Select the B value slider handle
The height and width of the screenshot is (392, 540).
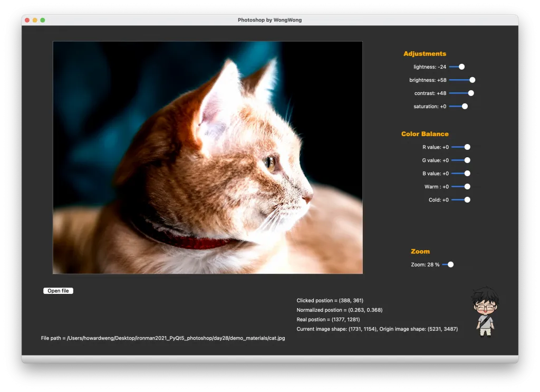coord(467,174)
